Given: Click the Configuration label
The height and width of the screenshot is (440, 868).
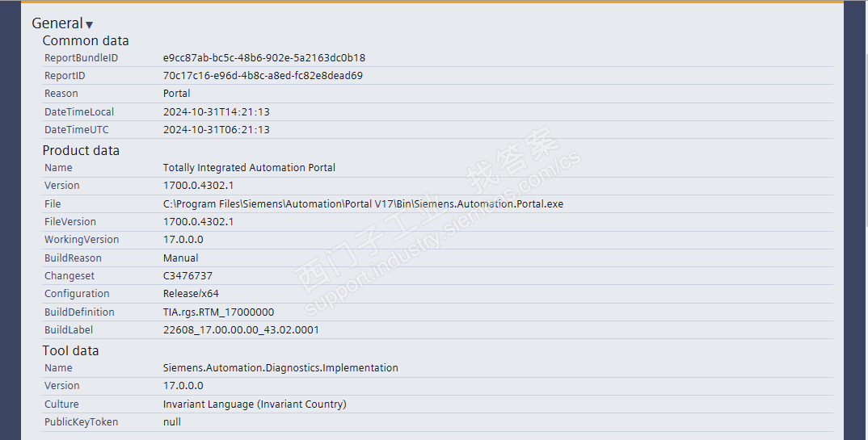Looking at the screenshot, I should 77,294.
